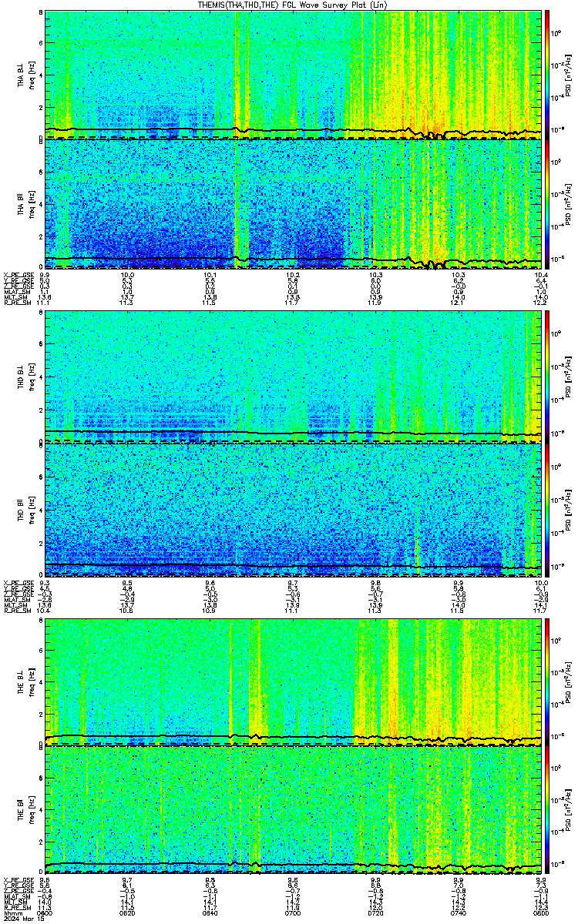
Task: Click the THD B-perpendicular spectrogram panel
Action: [x=293, y=377]
